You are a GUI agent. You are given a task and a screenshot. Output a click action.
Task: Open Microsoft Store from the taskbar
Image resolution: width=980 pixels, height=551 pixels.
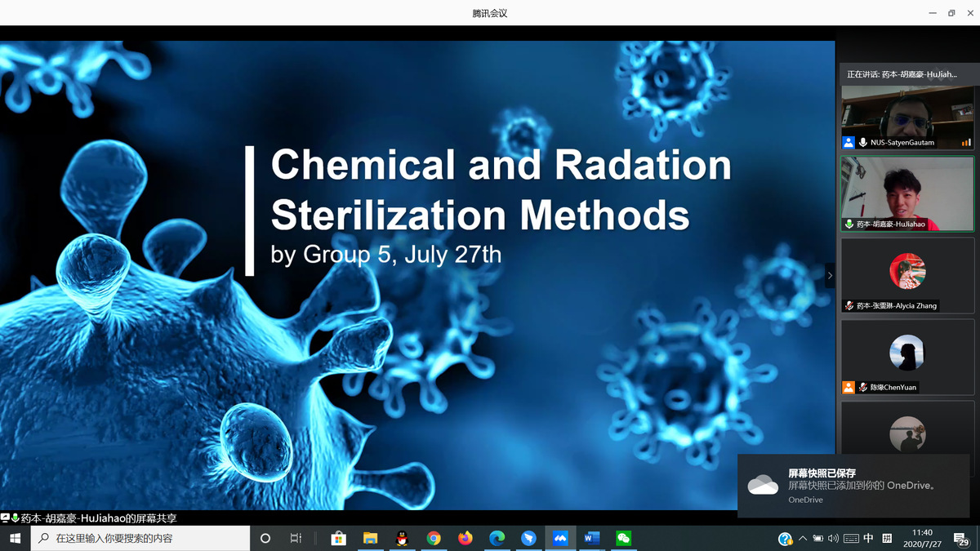[338, 539]
